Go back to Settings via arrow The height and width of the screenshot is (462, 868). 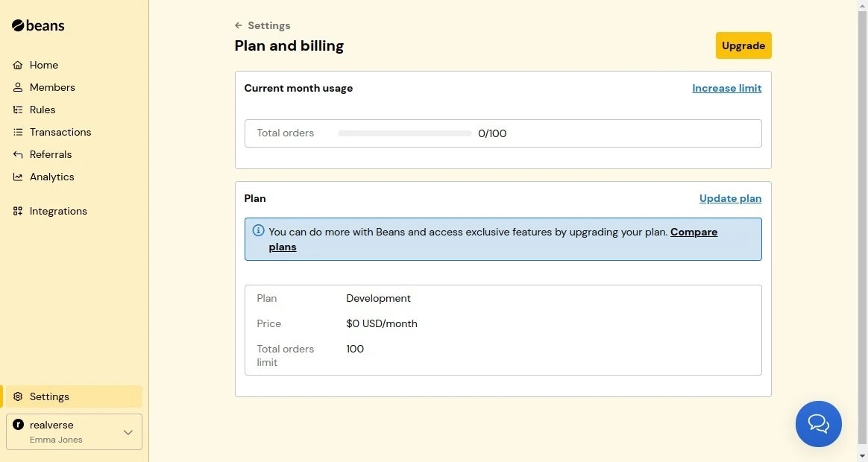[x=239, y=26]
